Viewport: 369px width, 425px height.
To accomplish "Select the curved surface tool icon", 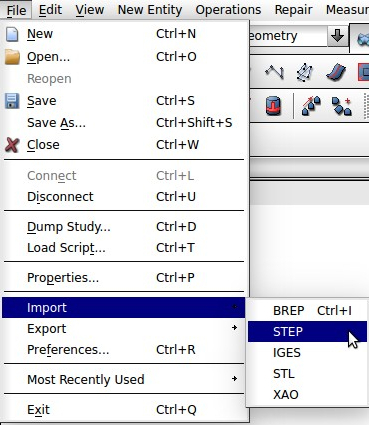I will [x=336, y=72].
